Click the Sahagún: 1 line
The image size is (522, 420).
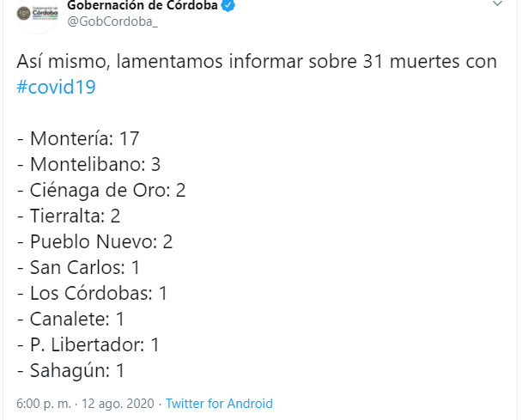tap(71, 370)
